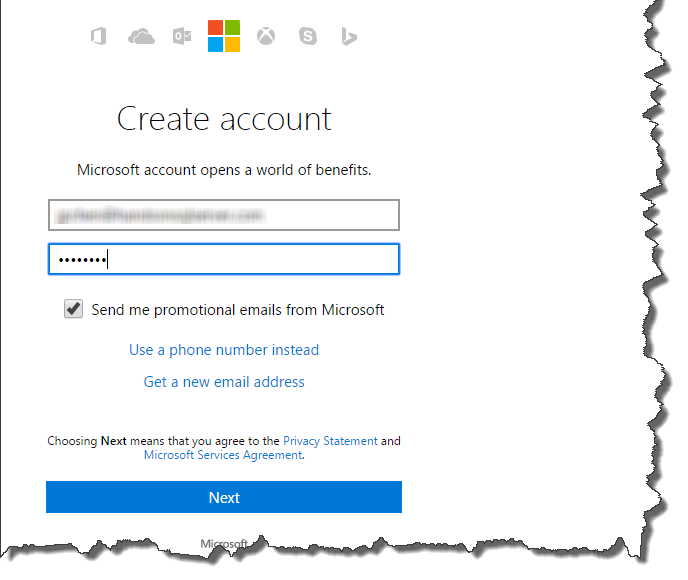The height and width of the screenshot is (580, 688).
Task: Open Get a new email address link
Action: click(224, 382)
